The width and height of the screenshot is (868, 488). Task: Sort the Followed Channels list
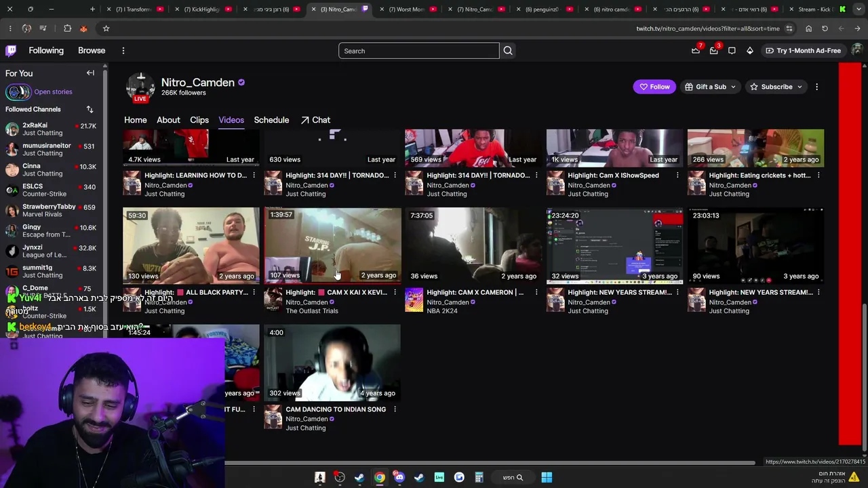[x=90, y=109]
